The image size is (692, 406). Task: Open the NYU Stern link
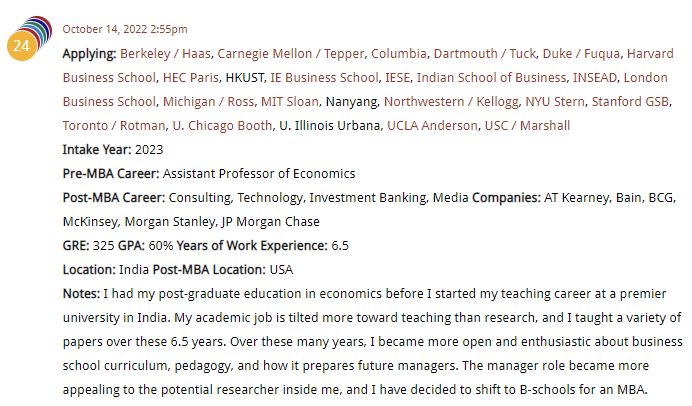coord(555,102)
